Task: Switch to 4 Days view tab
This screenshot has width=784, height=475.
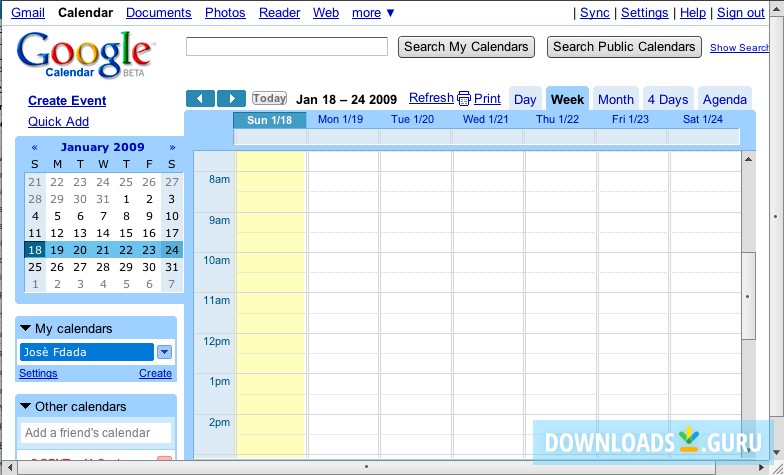Action: 668,99
